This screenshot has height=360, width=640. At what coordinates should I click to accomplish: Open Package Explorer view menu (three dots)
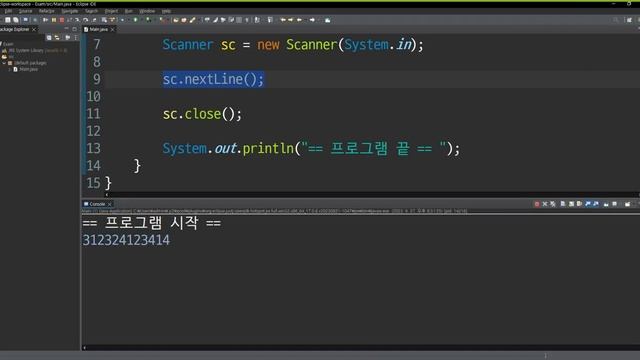click(x=76, y=38)
